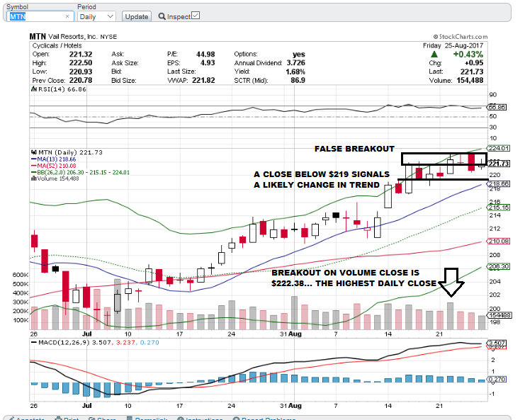Click the Yield value 1.68%
This screenshot has width=525, height=420.
tap(295, 72)
